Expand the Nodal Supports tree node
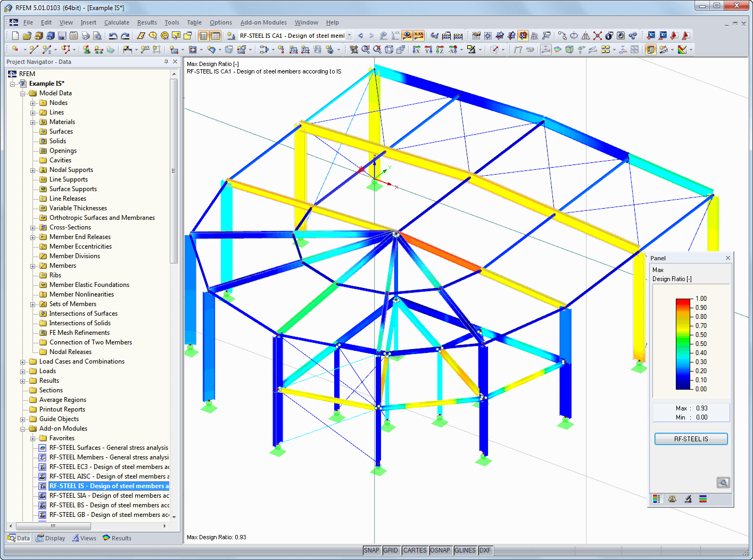 [x=33, y=170]
